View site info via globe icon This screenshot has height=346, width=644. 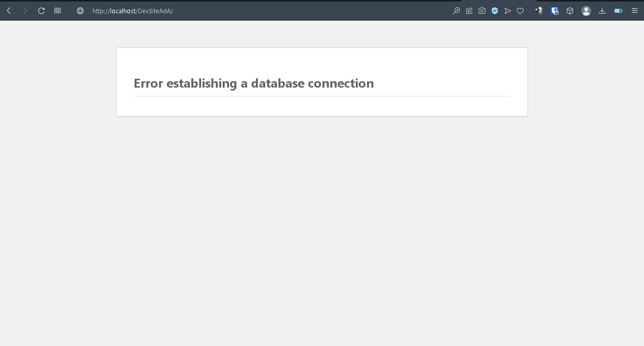pos(80,11)
